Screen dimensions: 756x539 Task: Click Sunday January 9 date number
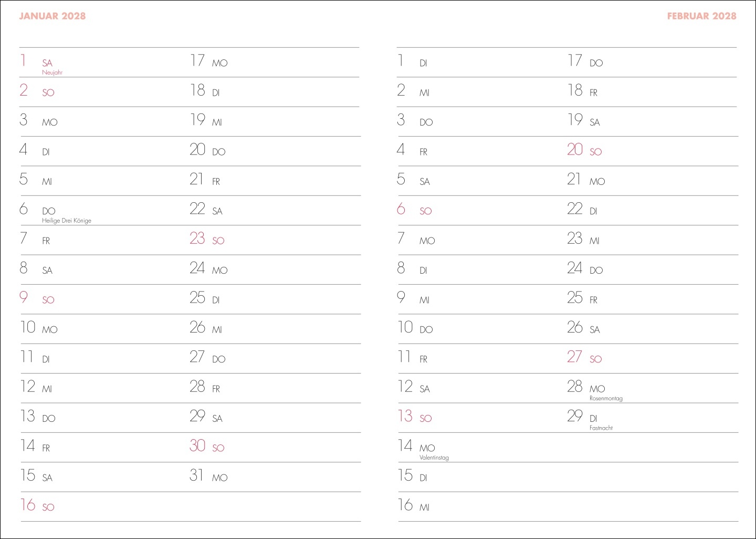24,297
